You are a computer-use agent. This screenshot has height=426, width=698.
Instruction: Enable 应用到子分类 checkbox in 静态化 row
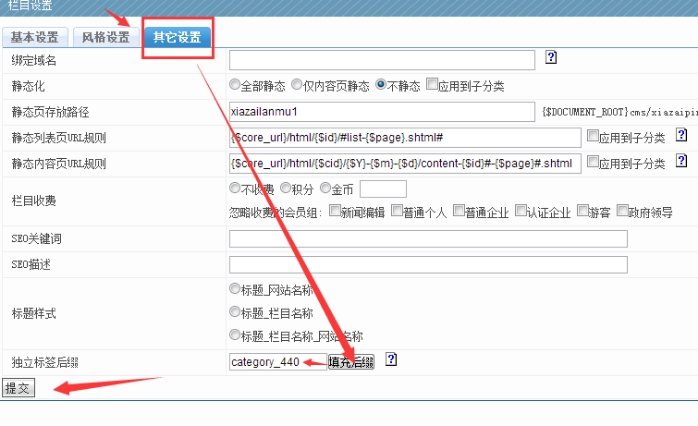pyautogui.click(x=432, y=85)
